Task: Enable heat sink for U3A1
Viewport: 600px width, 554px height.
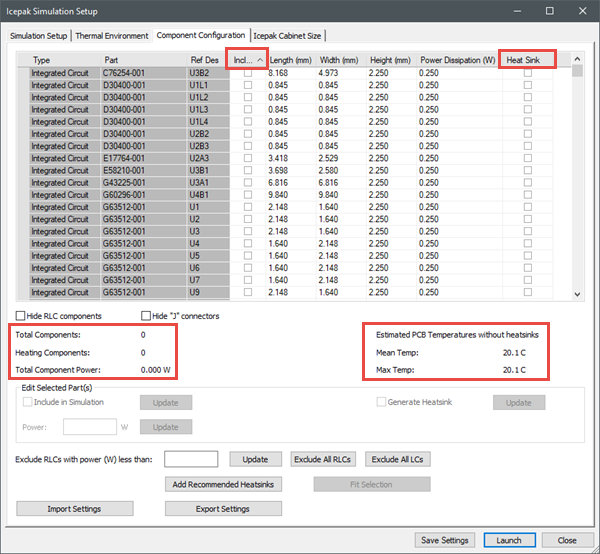Action: click(528, 182)
